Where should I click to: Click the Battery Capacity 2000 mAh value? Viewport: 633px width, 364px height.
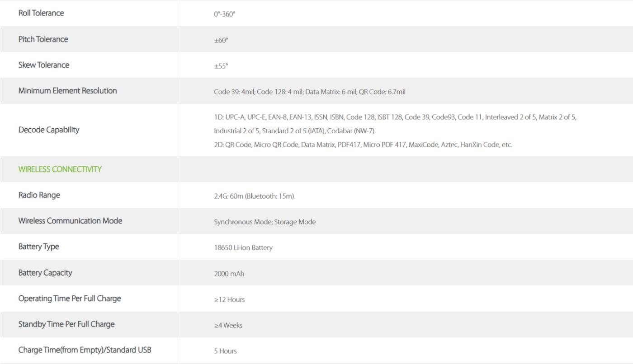click(x=229, y=274)
